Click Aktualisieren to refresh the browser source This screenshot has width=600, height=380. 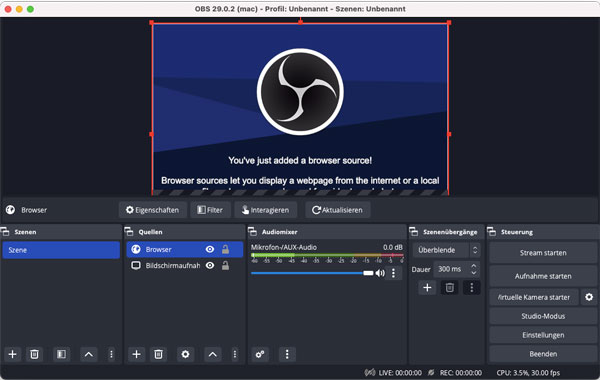tap(338, 210)
